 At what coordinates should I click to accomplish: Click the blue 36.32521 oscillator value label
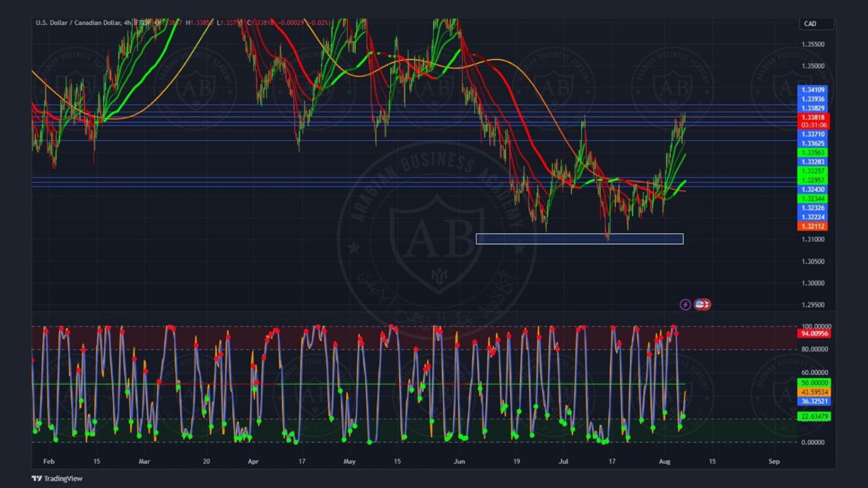click(x=814, y=401)
